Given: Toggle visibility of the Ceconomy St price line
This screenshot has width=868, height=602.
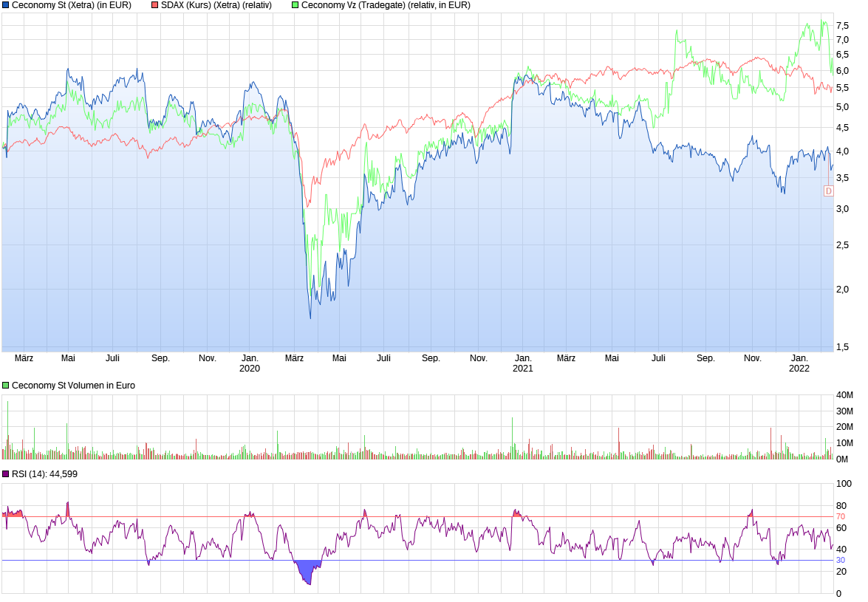Looking at the screenshot, I should [5, 5].
